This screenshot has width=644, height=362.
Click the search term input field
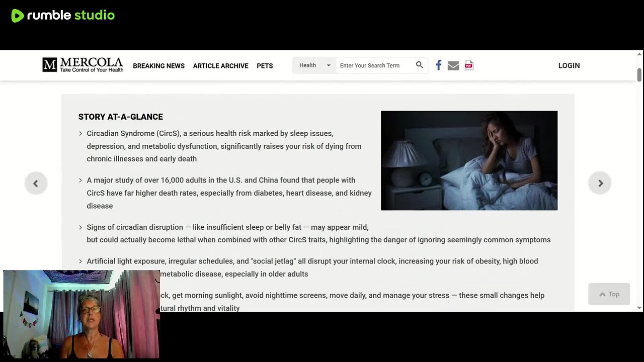[374, 65]
